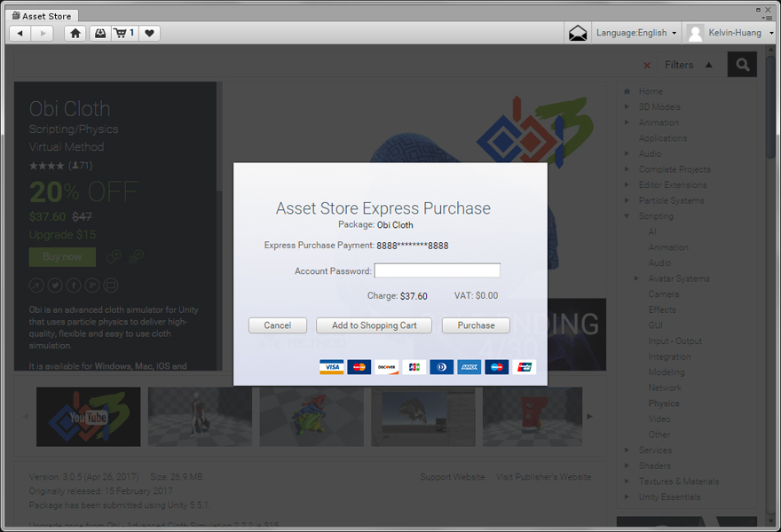The height and width of the screenshot is (532, 781).
Task: Open the Virtual Method publisher link
Action: (67, 147)
